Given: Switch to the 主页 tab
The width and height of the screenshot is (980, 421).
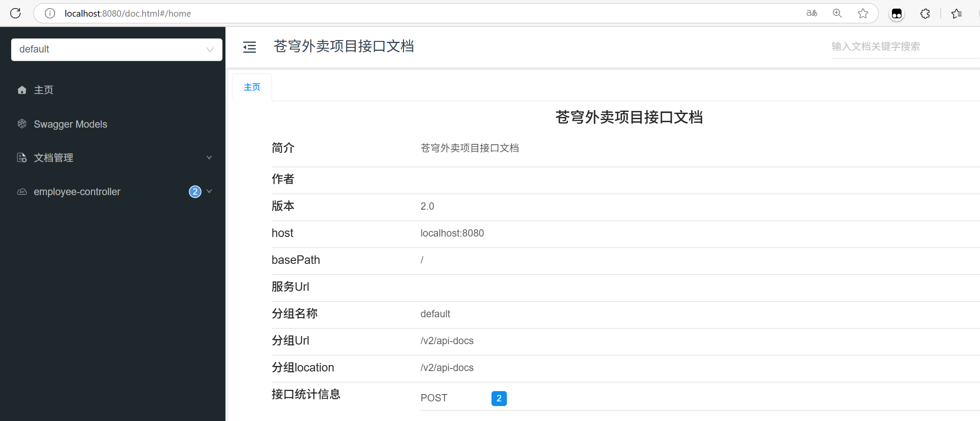Looking at the screenshot, I should [x=252, y=87].
